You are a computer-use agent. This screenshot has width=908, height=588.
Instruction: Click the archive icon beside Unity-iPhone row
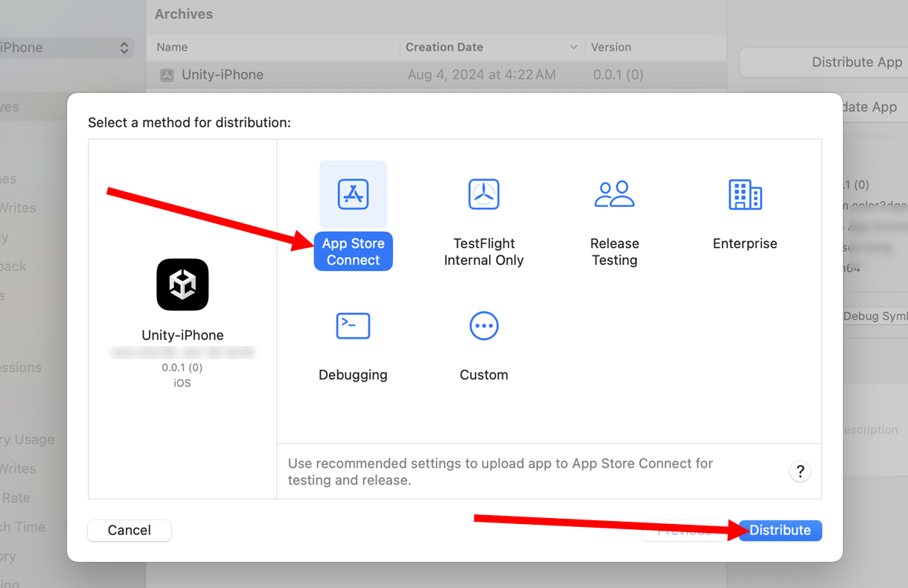[x=167, y=74]
